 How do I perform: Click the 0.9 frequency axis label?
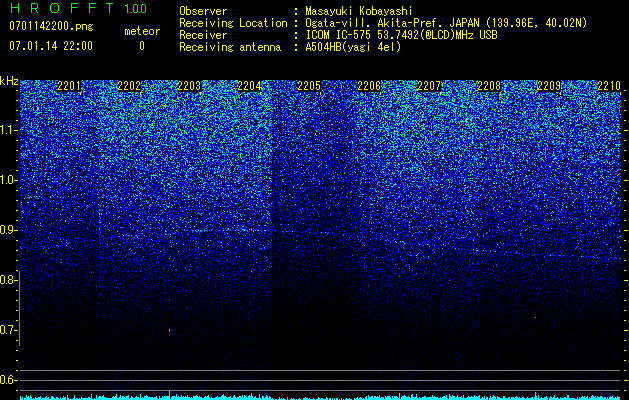(7, 230)
